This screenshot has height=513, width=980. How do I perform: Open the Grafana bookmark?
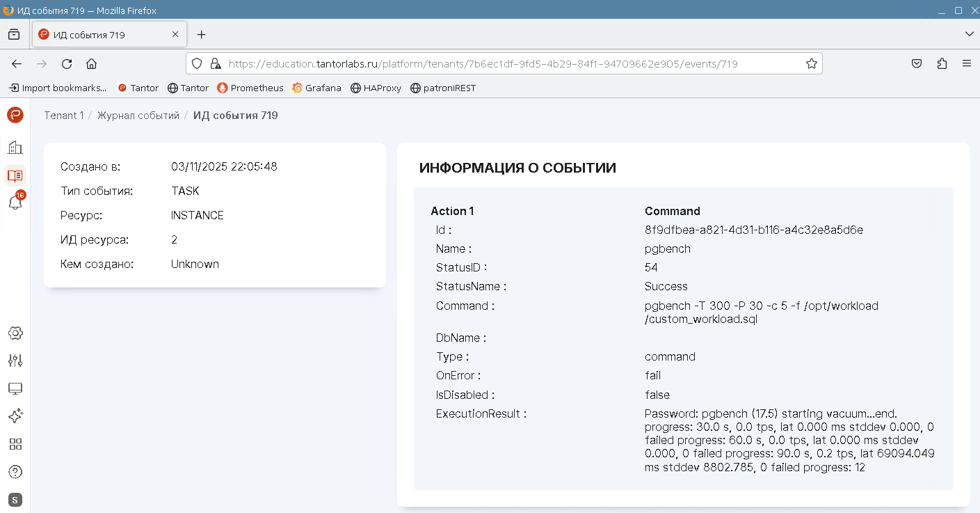pos(316,88)
